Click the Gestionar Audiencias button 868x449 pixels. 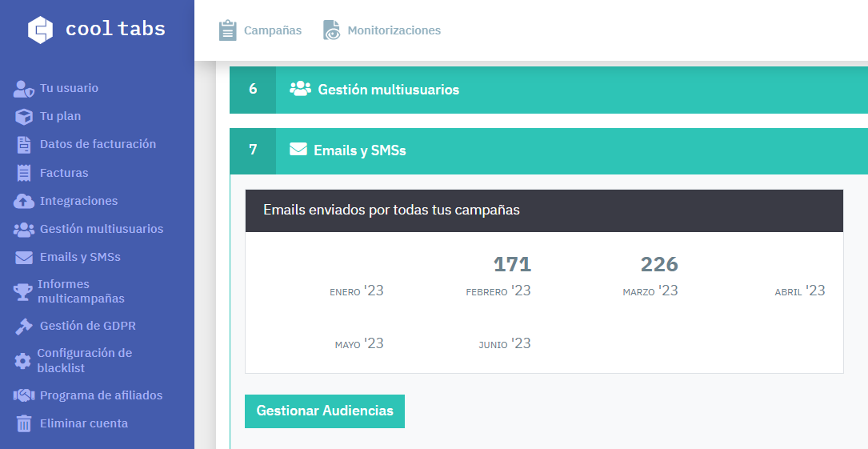coord(325,411)
